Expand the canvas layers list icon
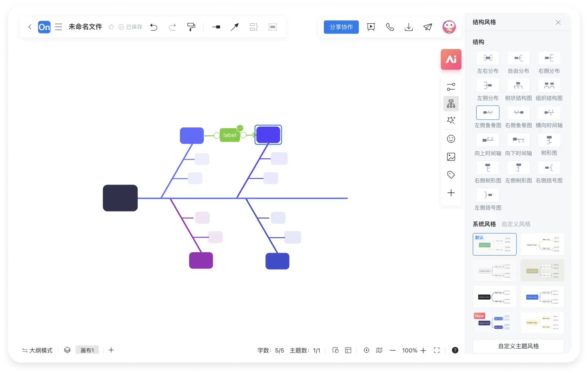 pos(67,350)
